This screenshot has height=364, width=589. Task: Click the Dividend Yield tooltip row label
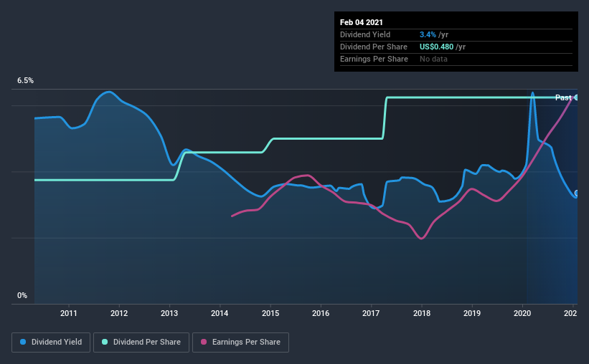(x=365, y=34)
